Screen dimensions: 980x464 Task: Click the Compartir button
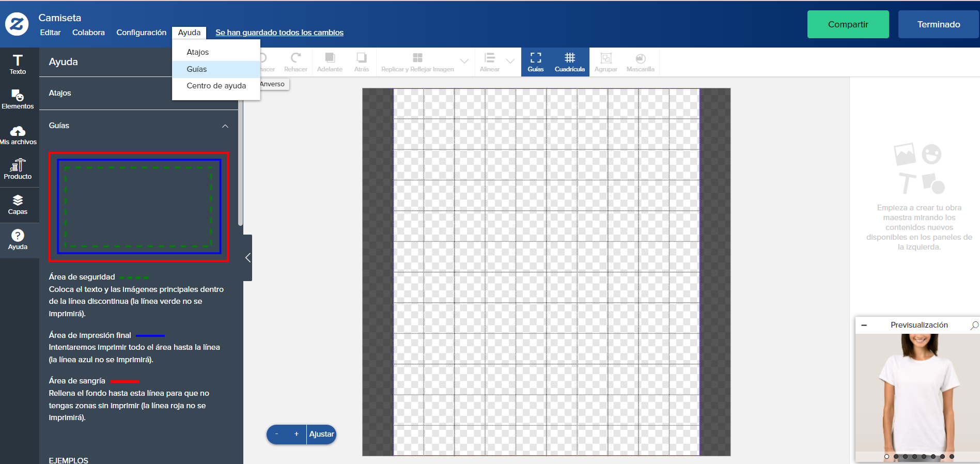click(848, 24)
